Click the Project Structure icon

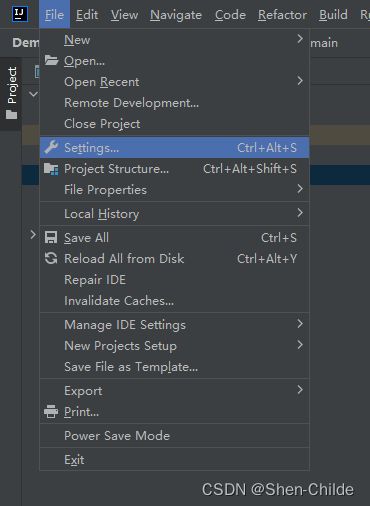pyautogui.click(x=51, y=169)
